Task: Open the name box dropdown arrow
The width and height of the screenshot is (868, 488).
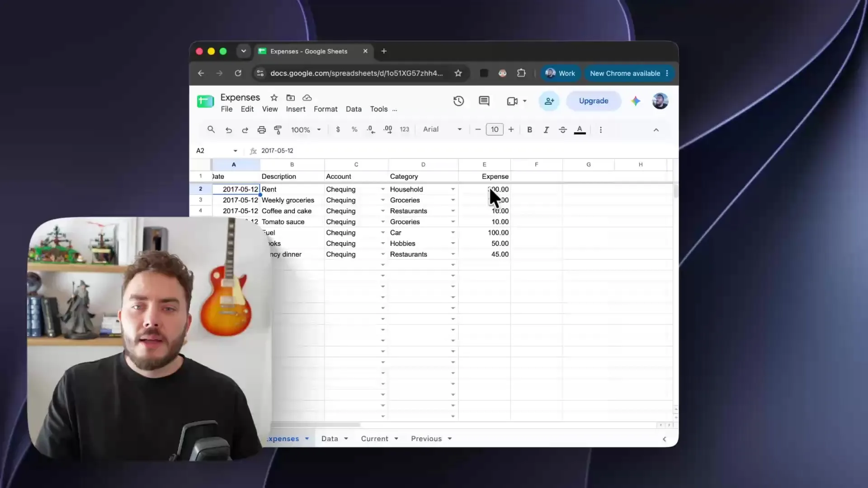Action: click(235, 151)
